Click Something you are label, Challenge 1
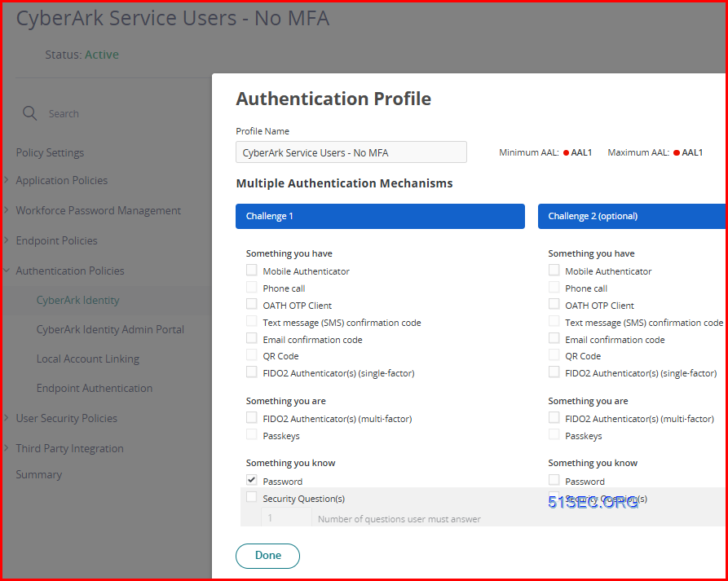728x581 pixels. 286,401
